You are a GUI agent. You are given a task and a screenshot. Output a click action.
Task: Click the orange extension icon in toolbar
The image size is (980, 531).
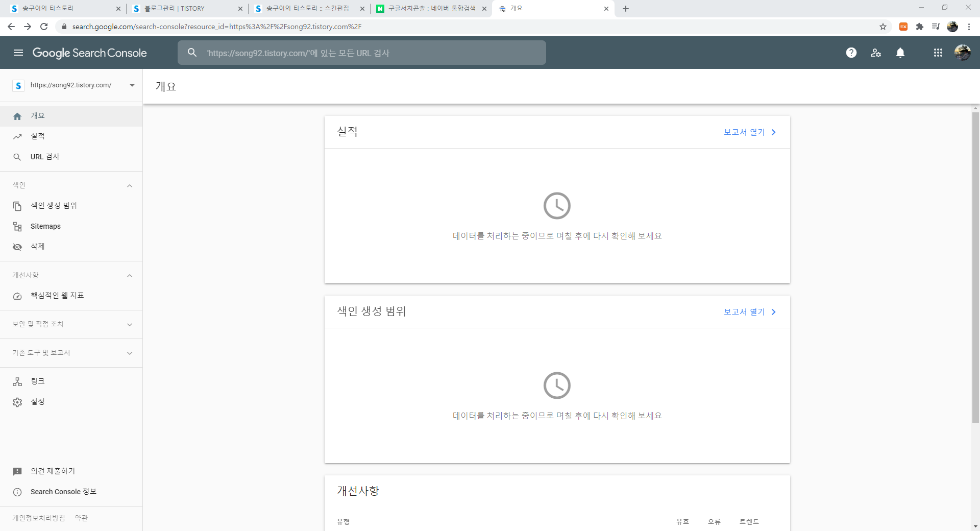(903, 27)
